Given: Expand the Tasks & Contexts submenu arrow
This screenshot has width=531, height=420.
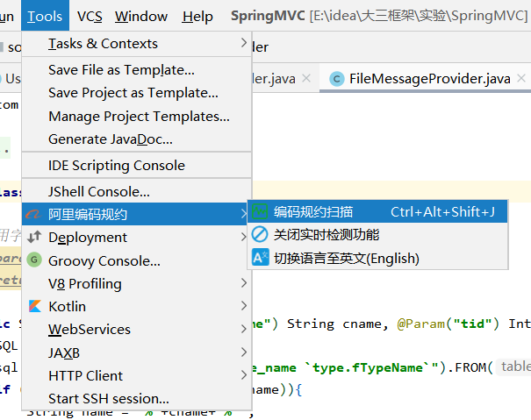Looking at the screenshot, I should point(243,43).
